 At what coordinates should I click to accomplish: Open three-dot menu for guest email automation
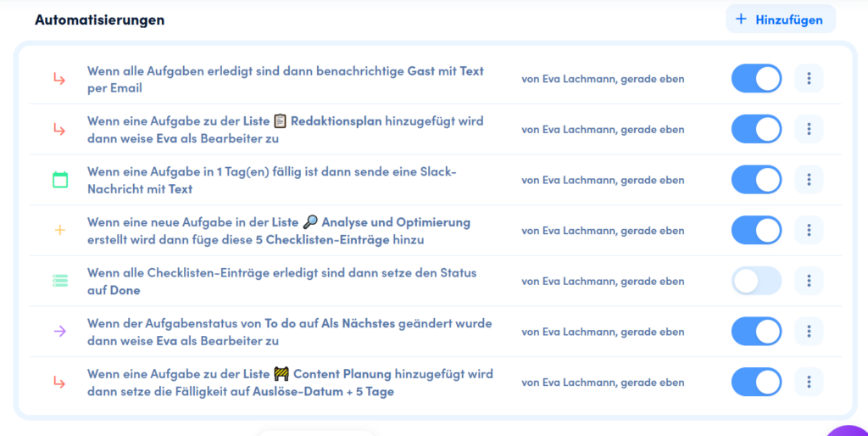pos(809,79)
